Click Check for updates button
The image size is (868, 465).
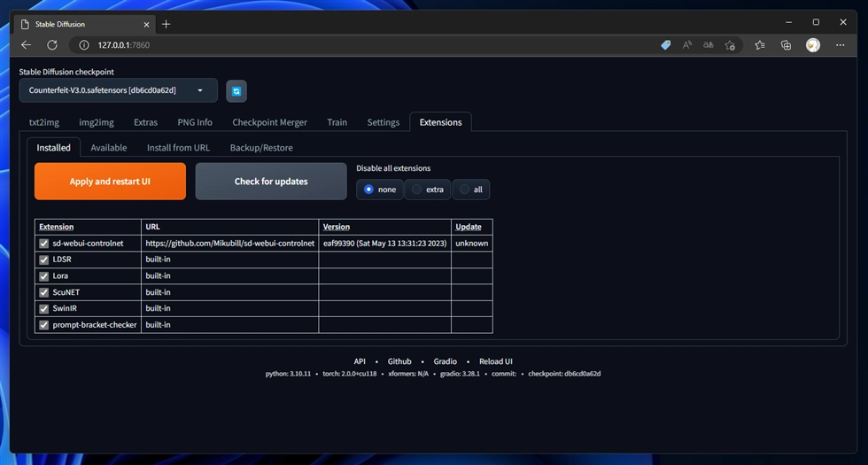click(x=271, y=181)
